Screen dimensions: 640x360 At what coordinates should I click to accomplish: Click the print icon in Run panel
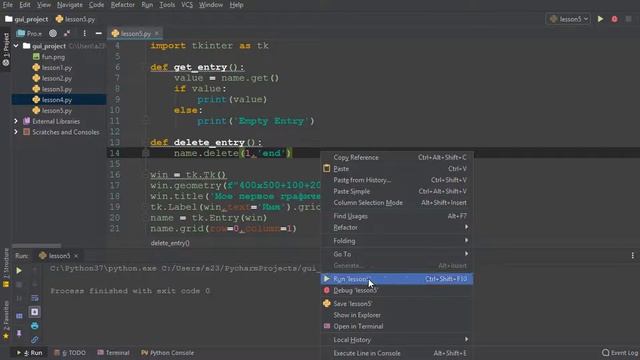pyautogui.click(x=35, y=326)
